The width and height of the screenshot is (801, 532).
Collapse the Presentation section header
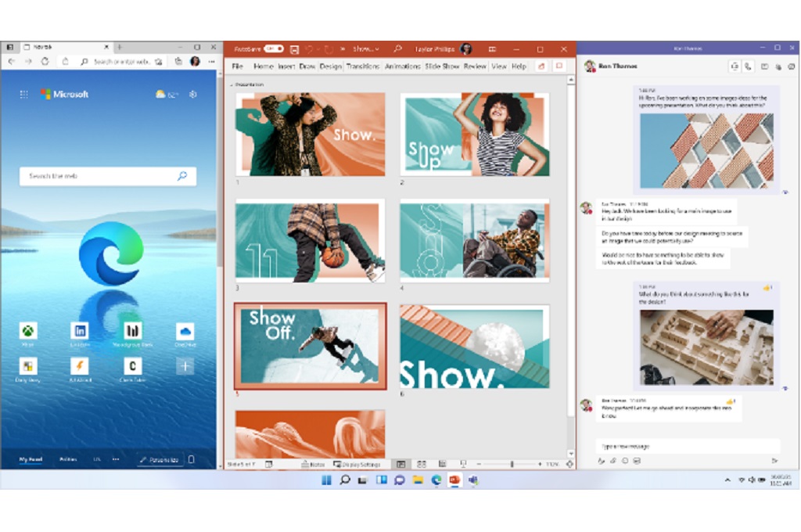click(231, 84)
